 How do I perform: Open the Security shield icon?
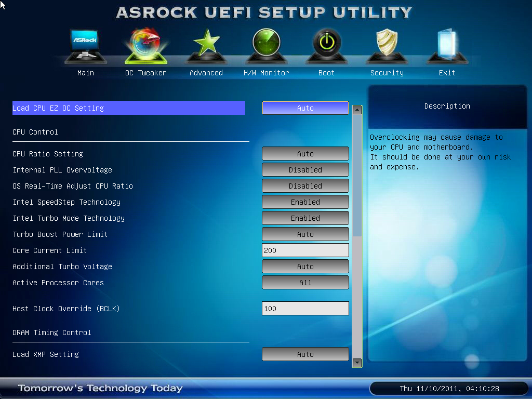pos(387,46)
